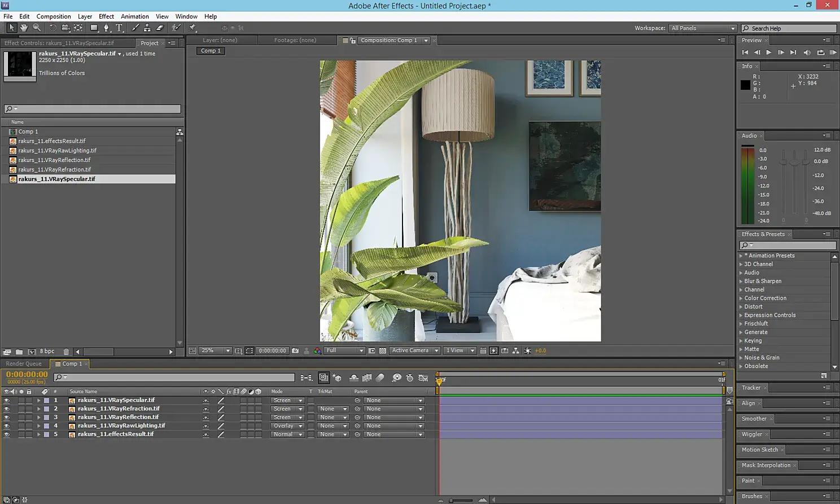Take snapshot with camera icon
This screenshot has height=504, width=840.
(x=295, y=350)
